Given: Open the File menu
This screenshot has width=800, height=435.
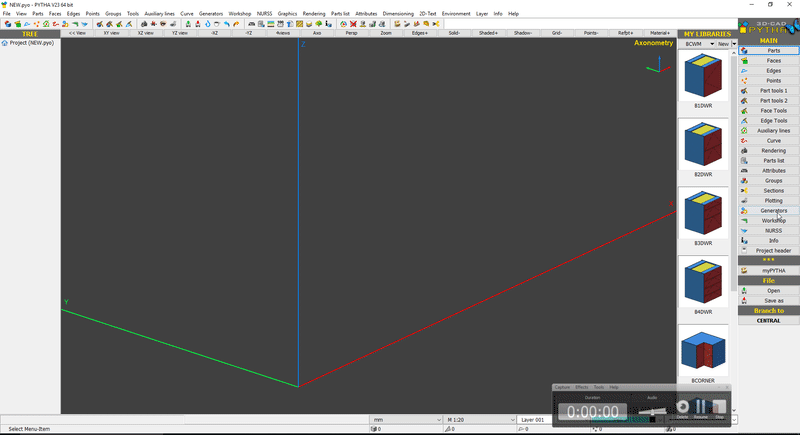Looking at the screenshot, I should 7,14.
